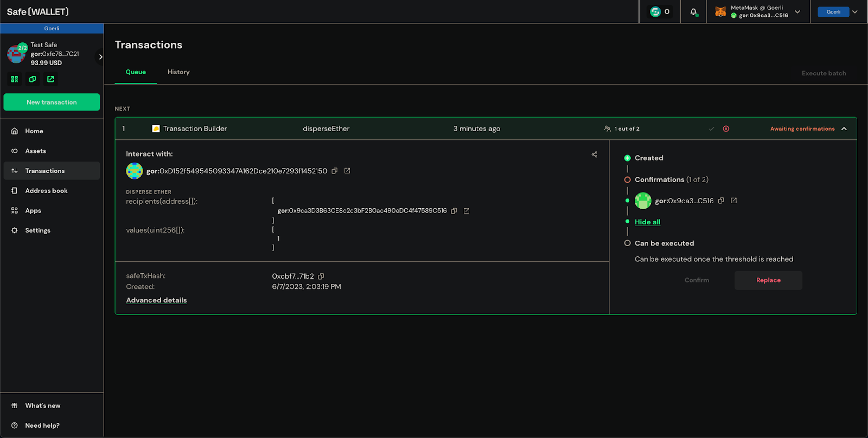The image size is (868, 438).
Task: Open the Safe QR code icon
Action: (x=15, y=79)
